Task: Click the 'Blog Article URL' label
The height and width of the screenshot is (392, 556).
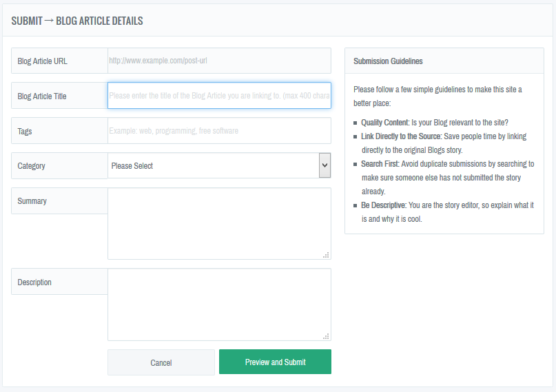Action: [42, 61]
